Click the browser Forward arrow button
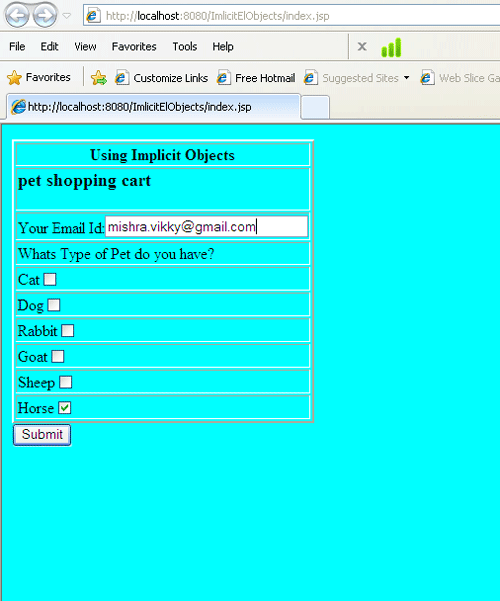Screen dimensions: 500x601 [44, 16]
